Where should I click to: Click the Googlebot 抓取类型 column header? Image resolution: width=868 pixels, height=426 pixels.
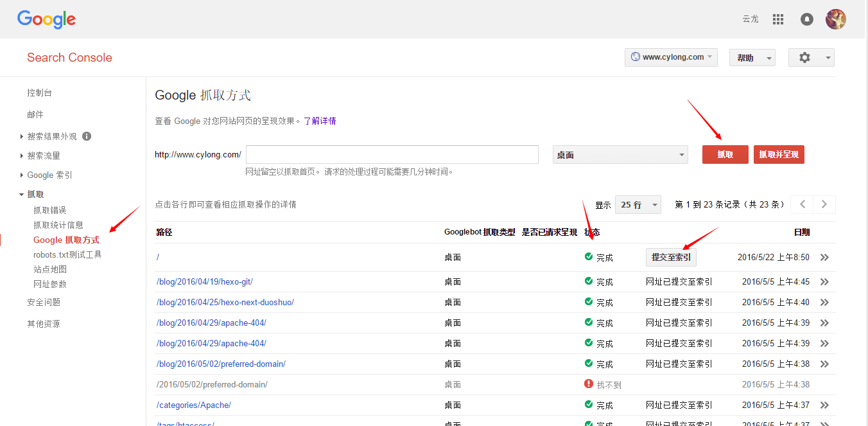click(x=480, y=232)
